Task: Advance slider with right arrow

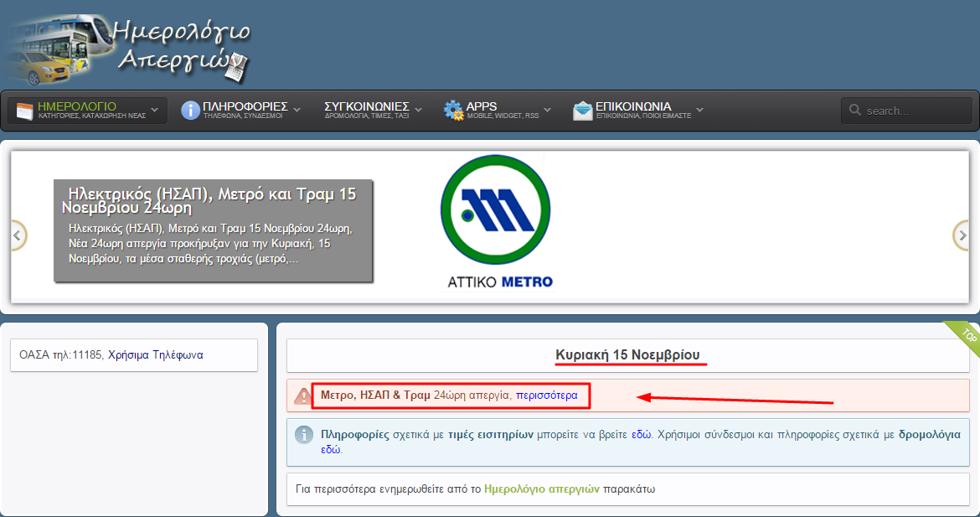Action: click(962, 235)
